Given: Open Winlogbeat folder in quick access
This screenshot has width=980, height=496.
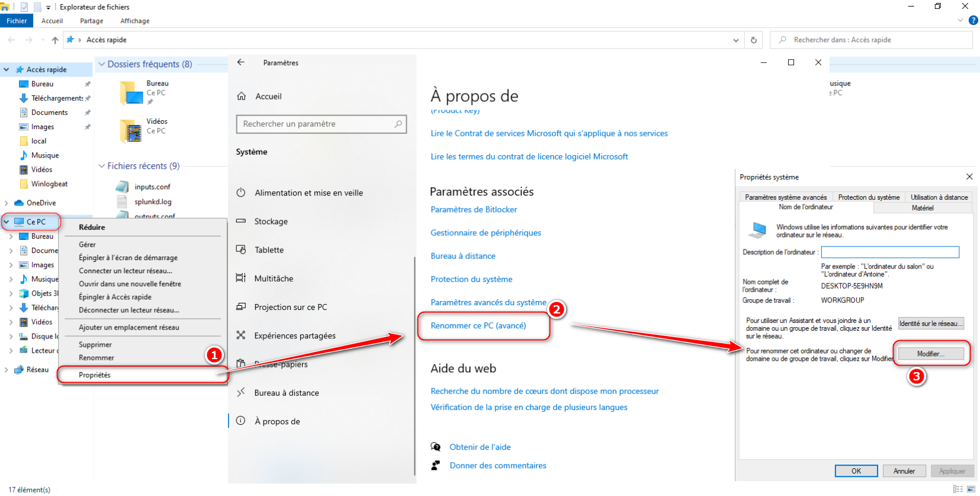Looking at the screenshot, I should coord(49,184).
